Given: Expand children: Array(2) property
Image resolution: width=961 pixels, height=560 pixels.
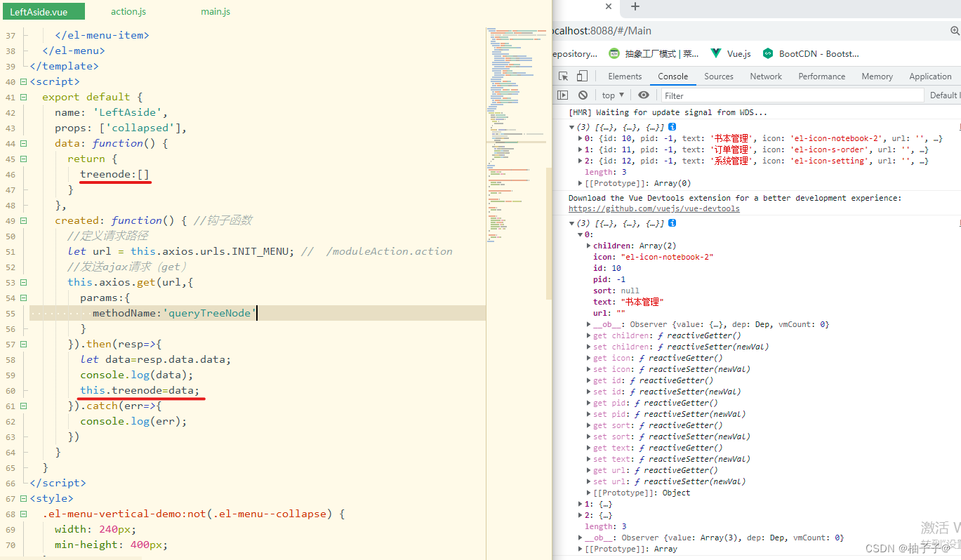Looking at the screenshot, I should (x=588, y=246).
